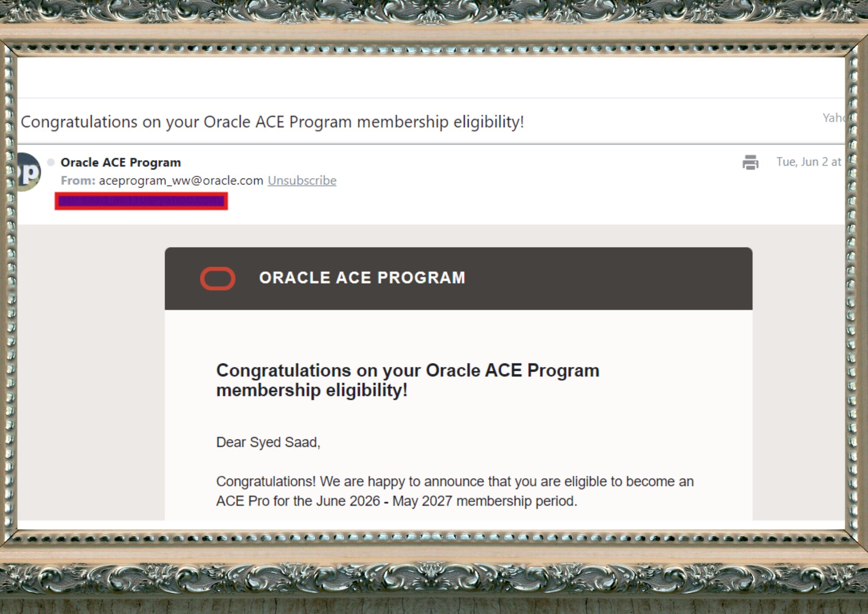This screenshot has height=614, width=868.
Task: Click the bold Congratulations heading in message body
Action: (x=408, y=380)
